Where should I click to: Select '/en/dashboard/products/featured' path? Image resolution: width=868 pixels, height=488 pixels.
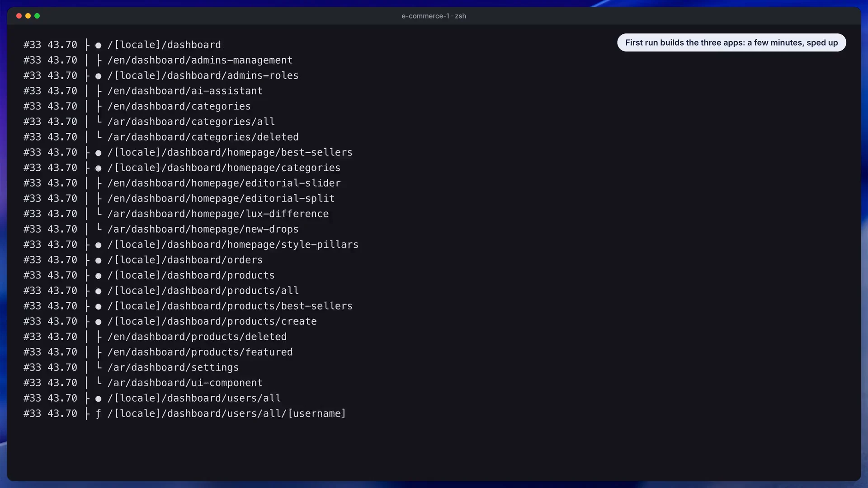pos(200,352)
